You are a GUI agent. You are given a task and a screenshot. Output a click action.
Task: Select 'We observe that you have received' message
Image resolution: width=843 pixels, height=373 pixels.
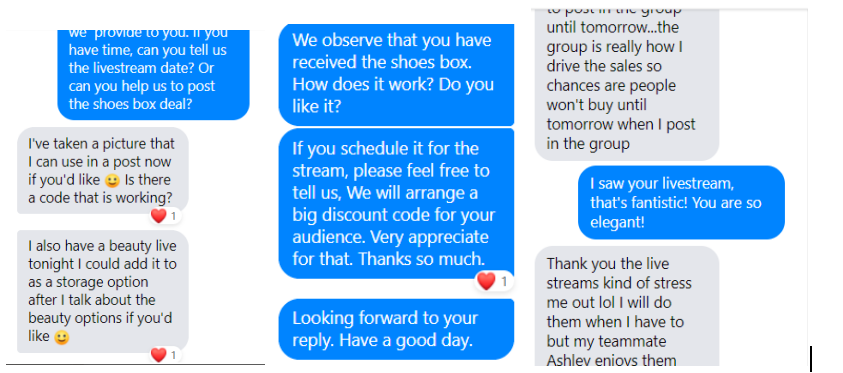pyautogui.click(x=396, y=75)
